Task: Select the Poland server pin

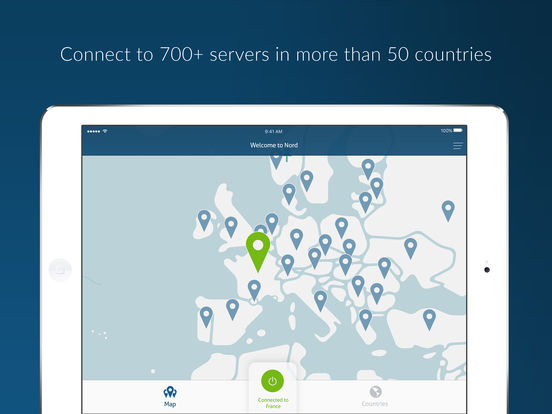Action: point(341,227)
